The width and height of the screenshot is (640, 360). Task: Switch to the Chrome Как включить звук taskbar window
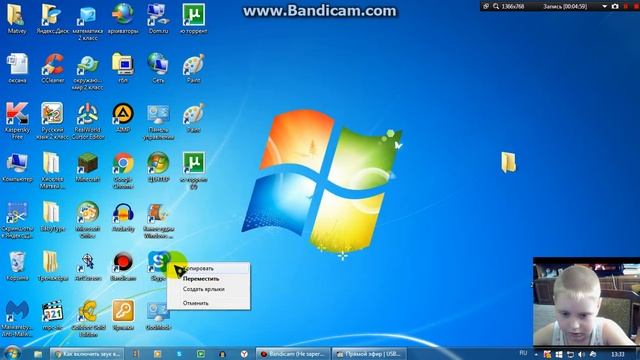point(87,354)
